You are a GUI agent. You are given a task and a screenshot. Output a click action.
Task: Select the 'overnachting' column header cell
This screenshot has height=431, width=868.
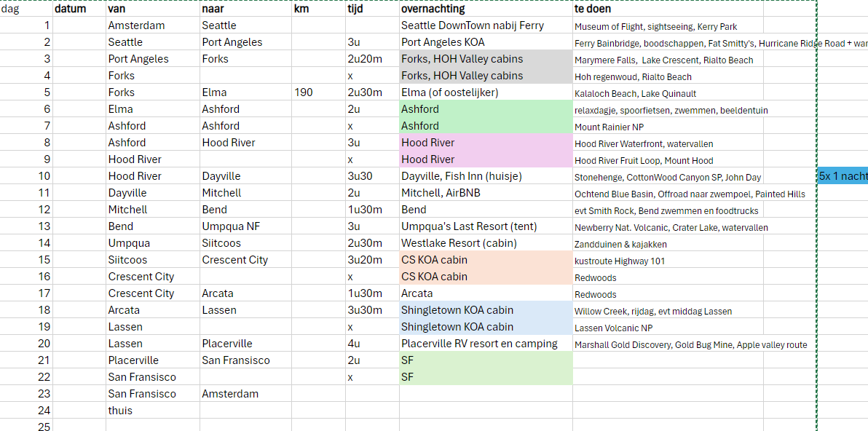(485, 9)
